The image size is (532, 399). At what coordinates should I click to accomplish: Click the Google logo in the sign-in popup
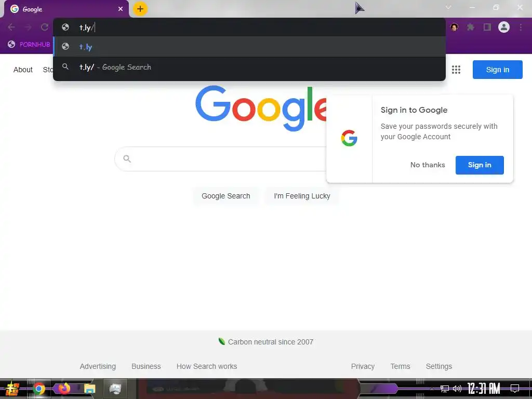pos(349,138)
